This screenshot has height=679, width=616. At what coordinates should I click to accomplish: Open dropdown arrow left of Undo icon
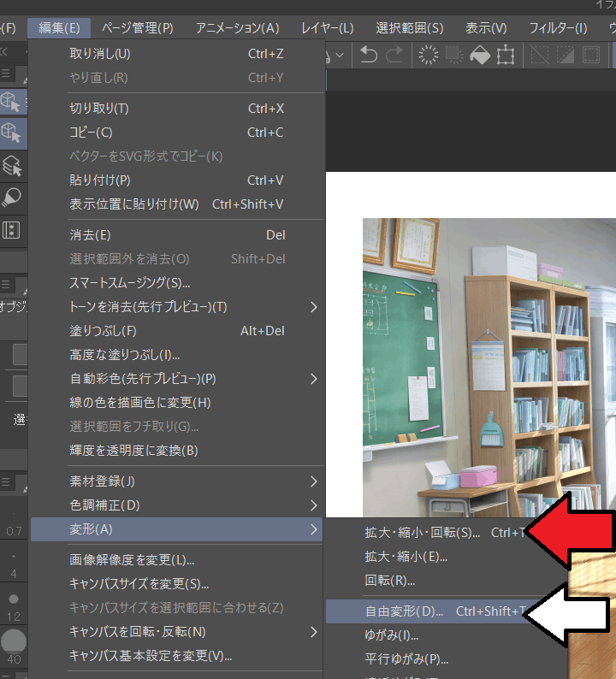pos(340,55)
